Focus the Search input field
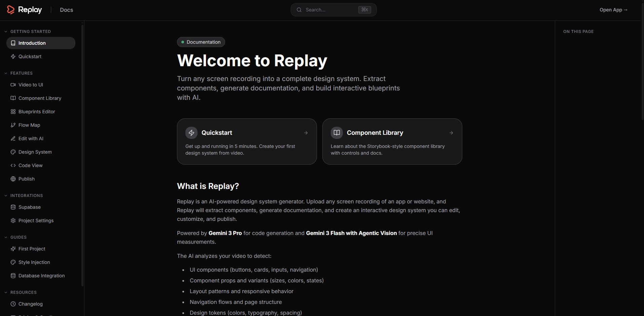The width and height of the screenshot is (644, 316). pyautogui.click(x=333, y=10)
